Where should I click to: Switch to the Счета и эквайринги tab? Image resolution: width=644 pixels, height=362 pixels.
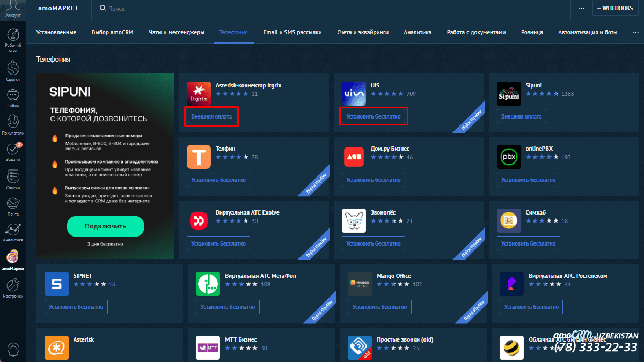pyautogui.click(x=363, y=32)
